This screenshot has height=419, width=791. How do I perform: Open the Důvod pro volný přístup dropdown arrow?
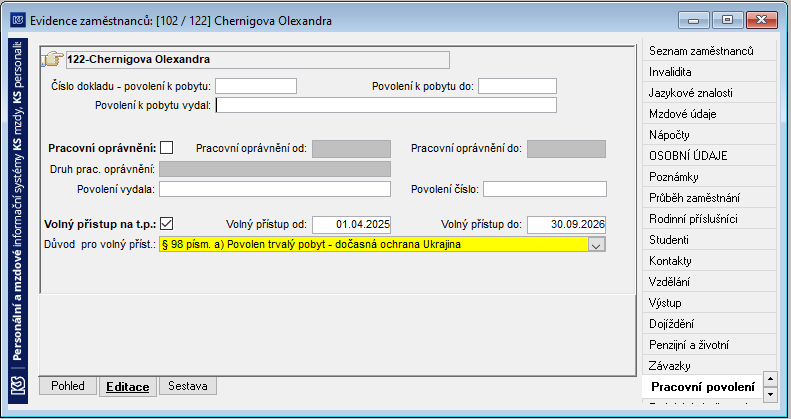[x=597, y=245]
